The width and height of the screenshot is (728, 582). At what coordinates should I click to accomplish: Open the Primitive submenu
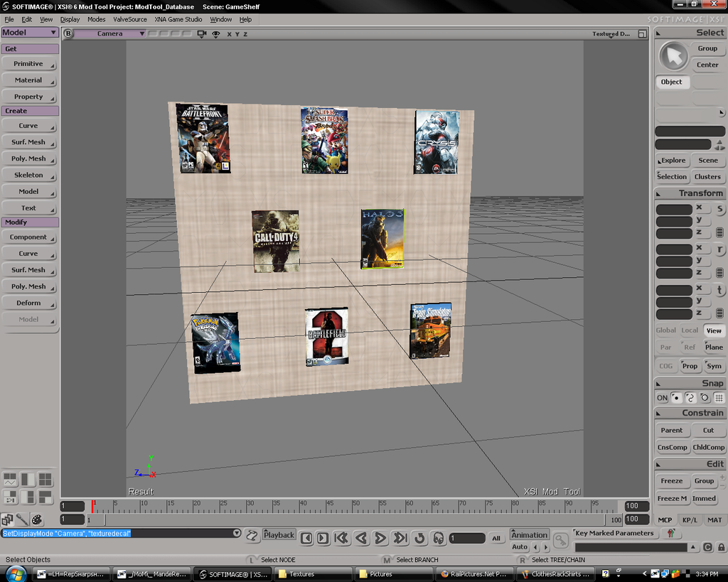pos(28,63)
